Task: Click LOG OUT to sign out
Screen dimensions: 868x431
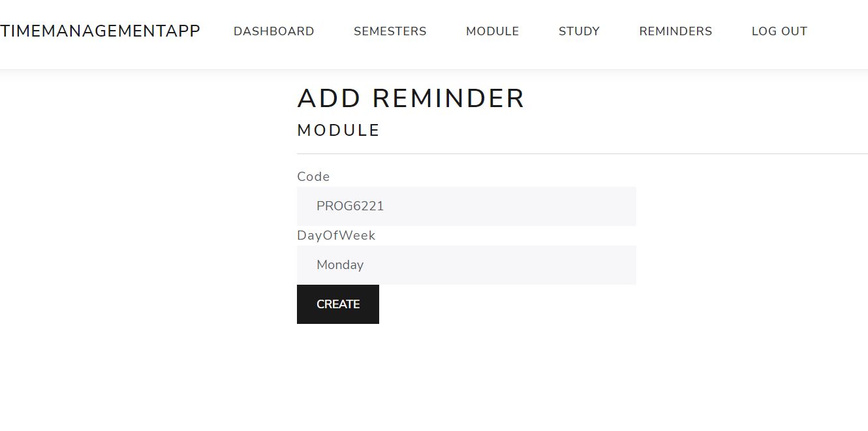Action: click(779, 31)
